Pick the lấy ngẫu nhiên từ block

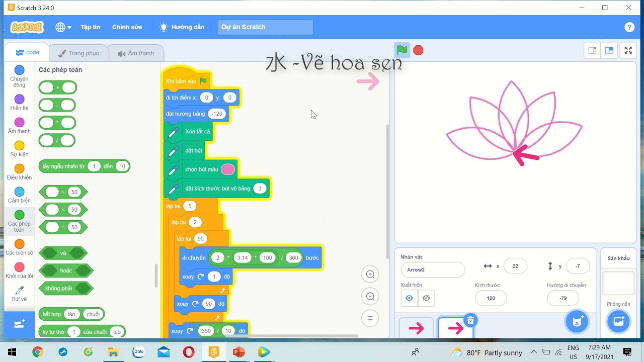[84, 166]
